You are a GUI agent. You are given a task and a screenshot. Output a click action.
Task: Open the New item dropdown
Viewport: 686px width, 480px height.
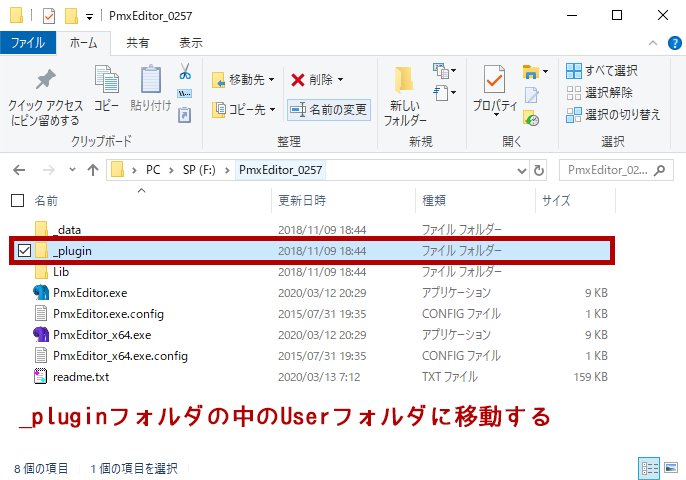tap(444, 70)
